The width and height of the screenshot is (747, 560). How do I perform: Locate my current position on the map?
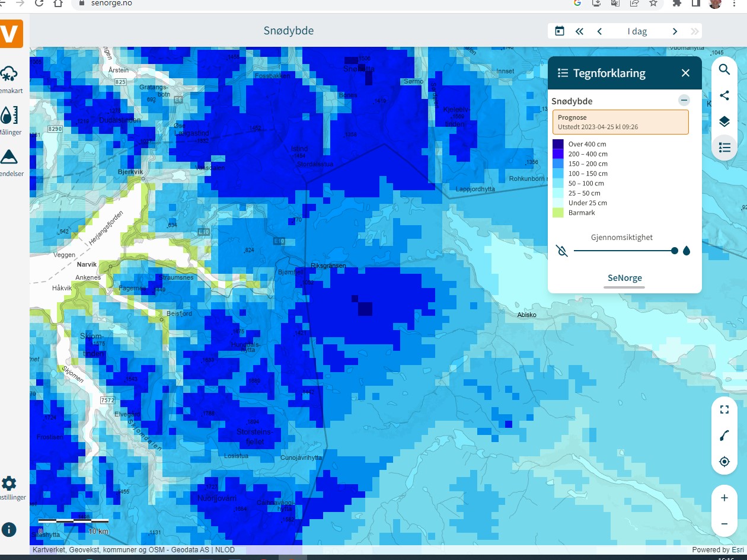coord(724,462)
